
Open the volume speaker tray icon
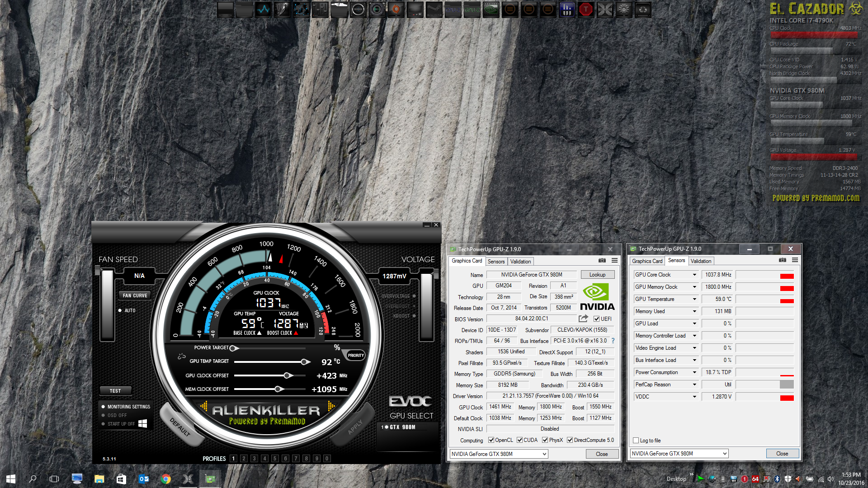830,479
